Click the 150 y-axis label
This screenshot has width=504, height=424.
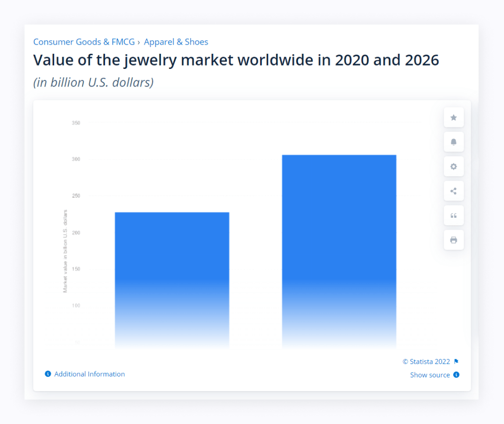76,269
